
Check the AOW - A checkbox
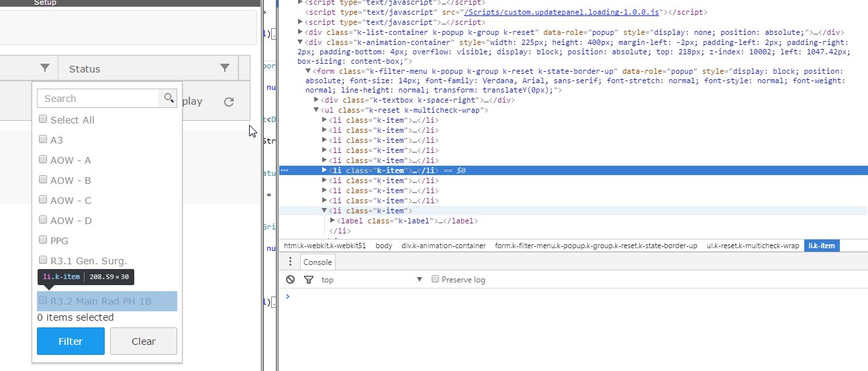pyautogui.click(x=43, y=160)
